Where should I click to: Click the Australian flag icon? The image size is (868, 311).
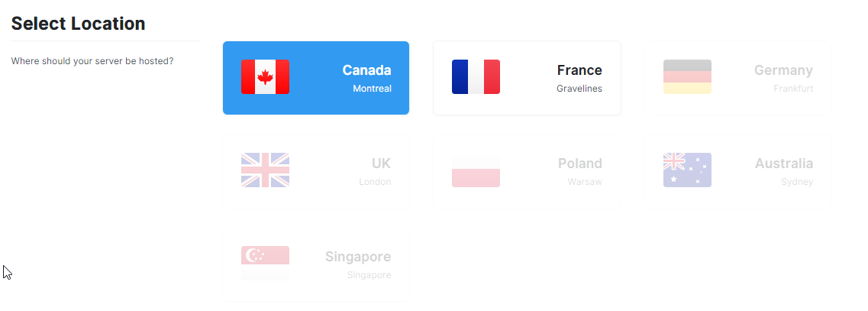[x=688, y=170]
